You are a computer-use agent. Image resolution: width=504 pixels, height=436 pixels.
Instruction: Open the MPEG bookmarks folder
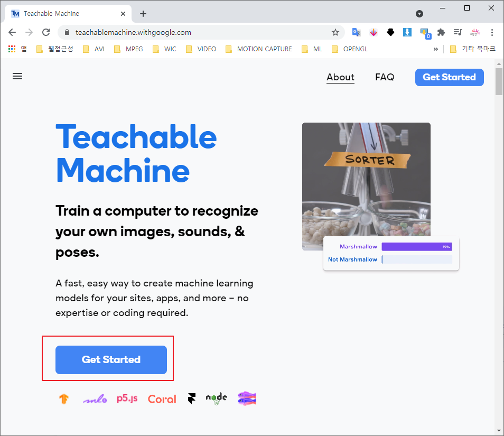(x=128, y=49)
